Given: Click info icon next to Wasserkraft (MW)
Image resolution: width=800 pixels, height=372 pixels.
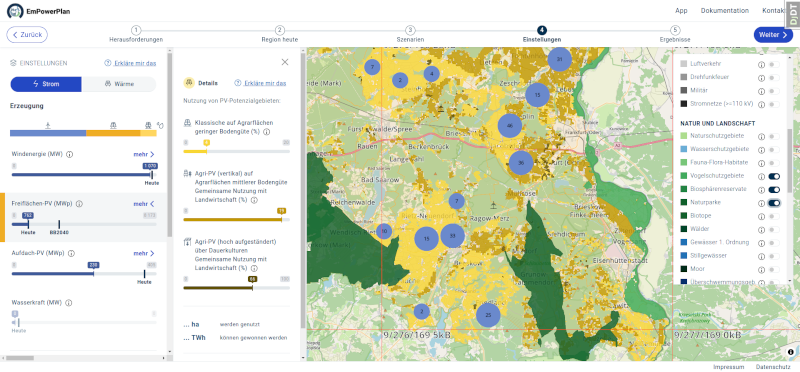Looking at the screenshot, I should [68, 303].
